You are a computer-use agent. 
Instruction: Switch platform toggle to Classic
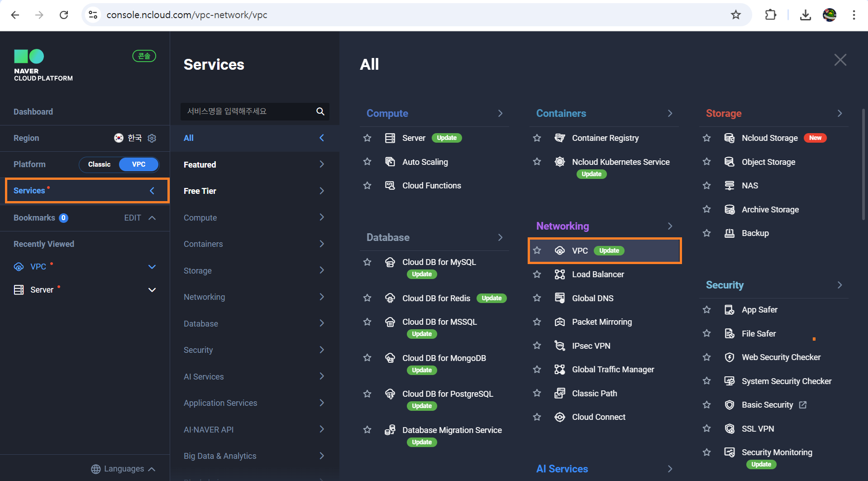tap(99, 164)
